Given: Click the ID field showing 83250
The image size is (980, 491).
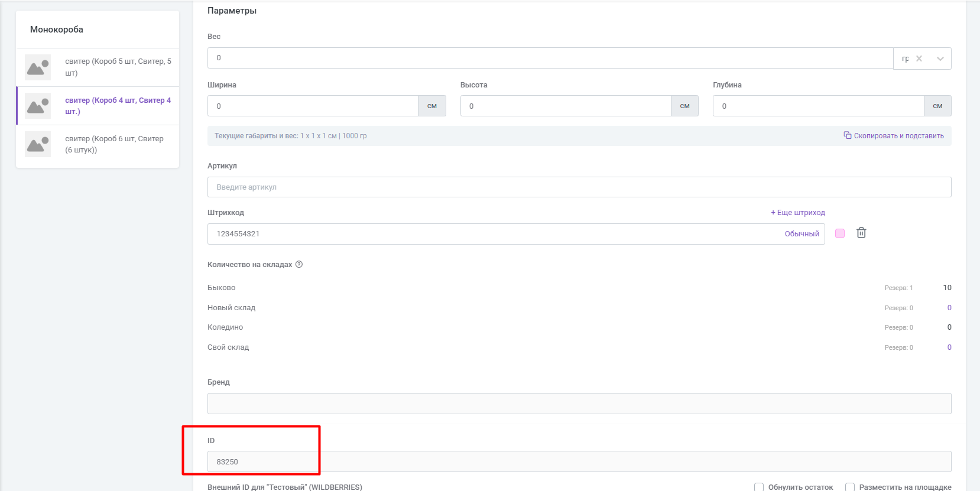Looking at the screenshot, I should (x=579, y=461).
